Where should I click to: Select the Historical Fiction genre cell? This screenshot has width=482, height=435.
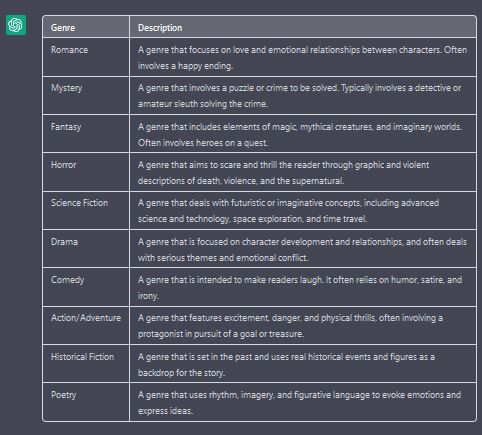point(86,364)
